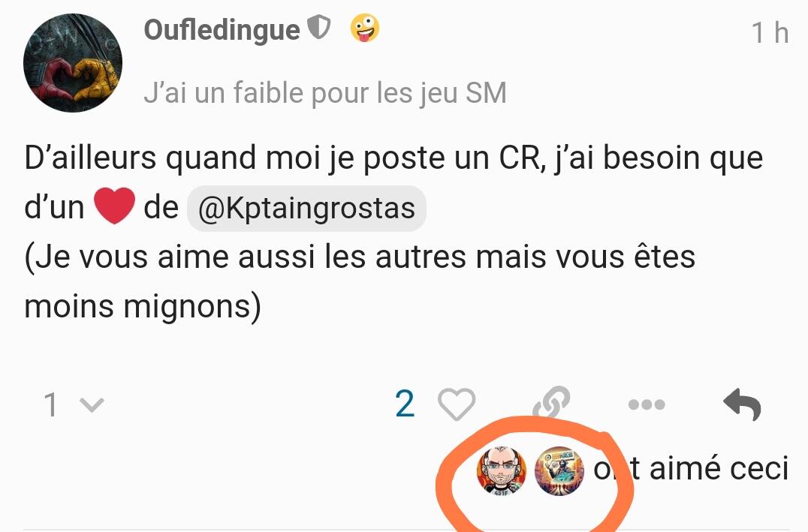The height and width of the screenshot is (532, 808).
Task: Open the Oufledingue username profile link
Action: coord(222,29)
